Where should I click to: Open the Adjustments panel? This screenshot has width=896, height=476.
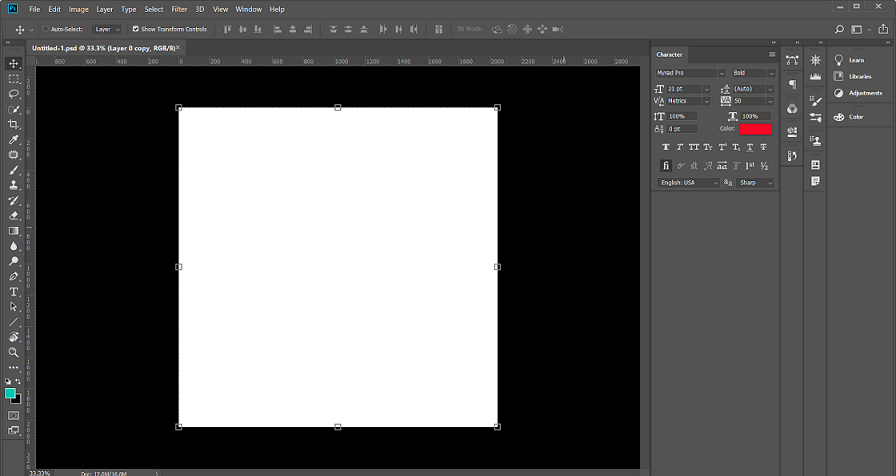(x=864, y=93)
